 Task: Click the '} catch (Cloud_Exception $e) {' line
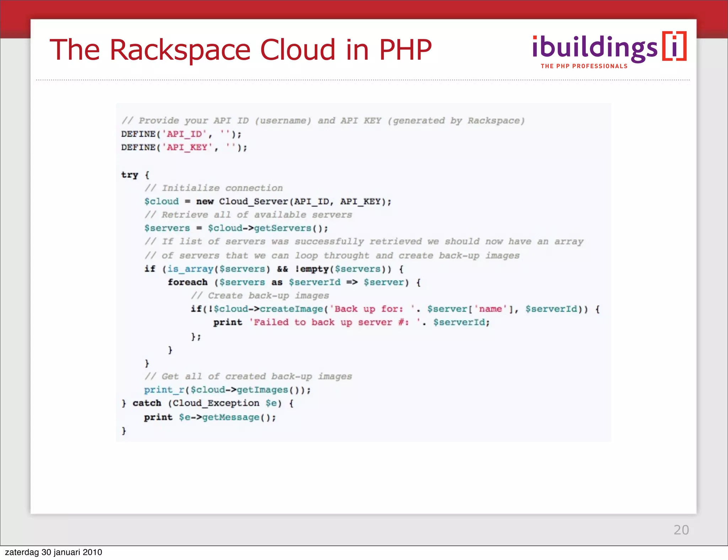pyautogui.click(x=208, y=403)
